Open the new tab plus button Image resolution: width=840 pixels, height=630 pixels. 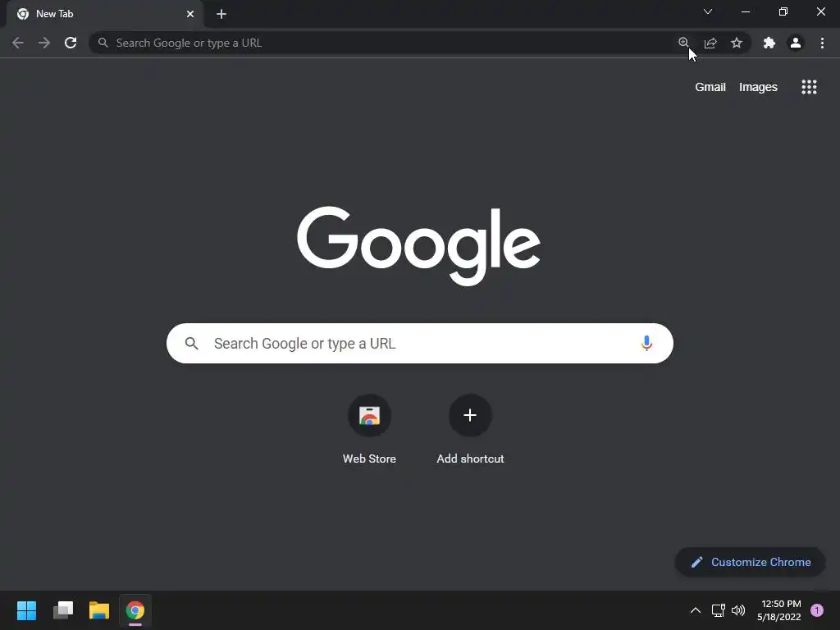[x=221, y=14]
